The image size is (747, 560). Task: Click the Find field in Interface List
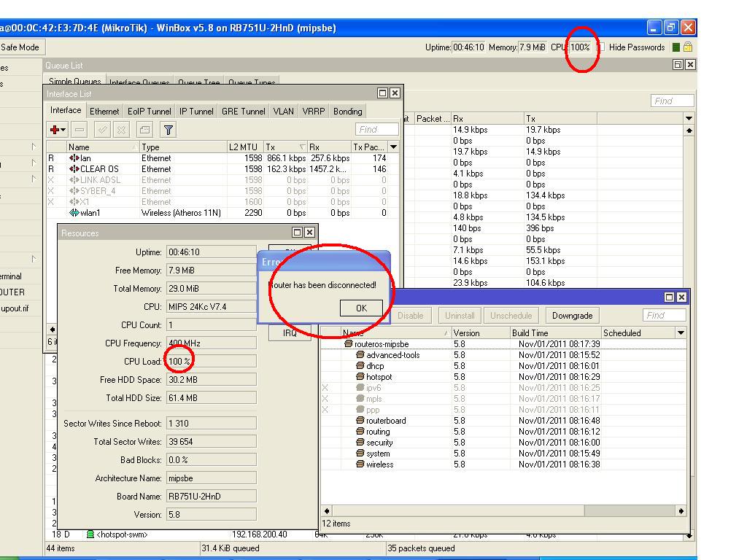click(x=377, y=130)
